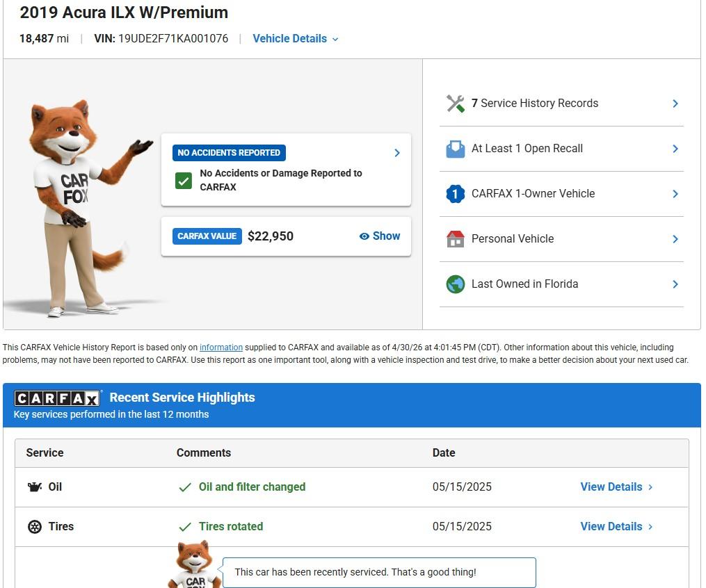This screenshot has width=706, height=588.
Task: Click the Last Owned in Florida globe icon
Action: pyautogui.click(x=455, y=284)
